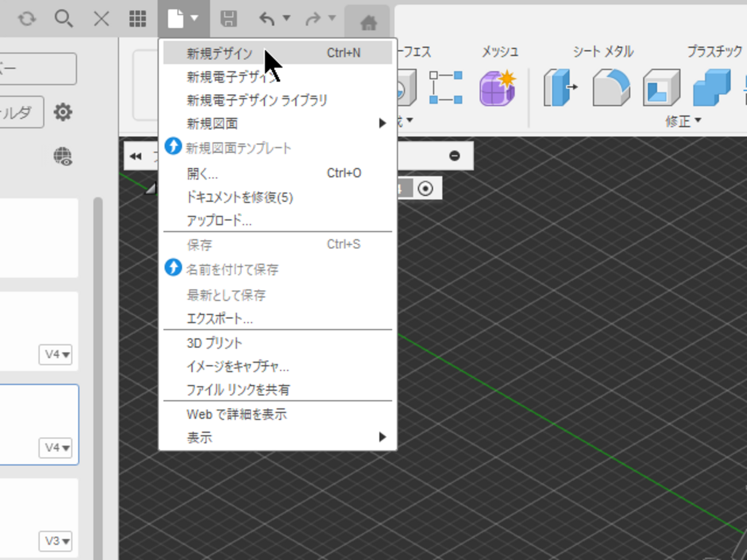Open the first V4 version dropdown
The height and width of the screenshot is (560, 747).
point(56,354)
